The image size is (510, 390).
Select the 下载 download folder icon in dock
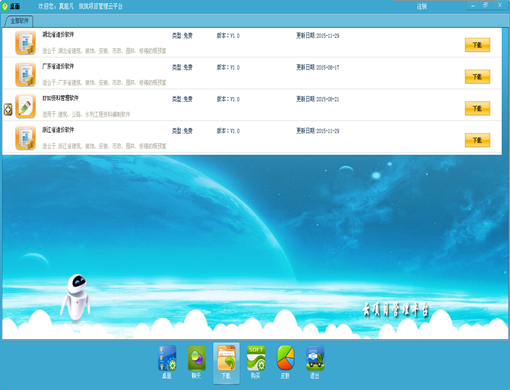point(226,363)
